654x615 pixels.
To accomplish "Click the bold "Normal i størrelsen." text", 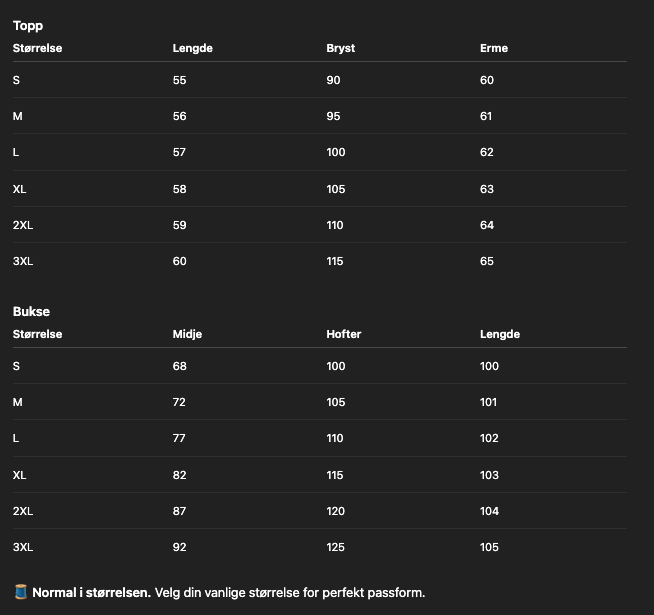I will (91, 592).
